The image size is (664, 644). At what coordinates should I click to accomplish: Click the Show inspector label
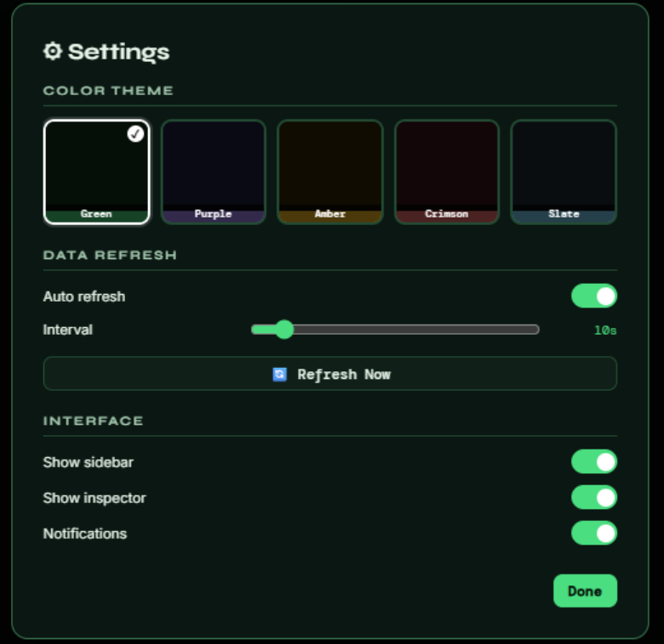pyautogui.click(x=94, y=498)
